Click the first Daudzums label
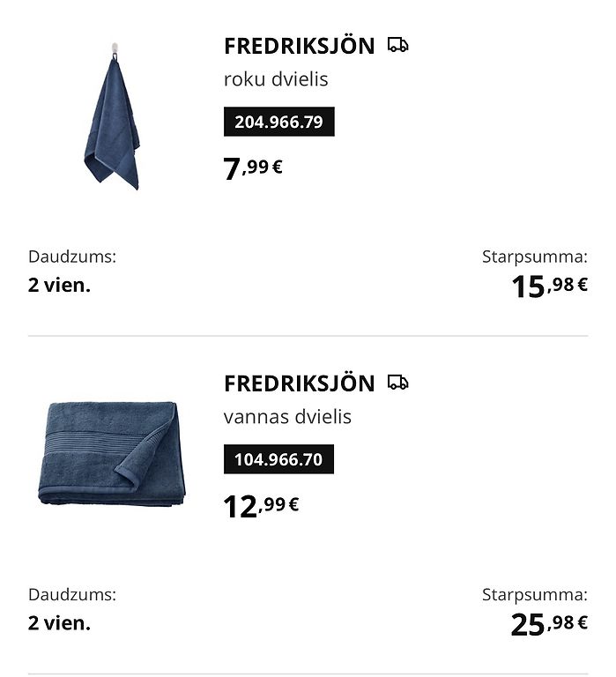 (x=72, y=257)
